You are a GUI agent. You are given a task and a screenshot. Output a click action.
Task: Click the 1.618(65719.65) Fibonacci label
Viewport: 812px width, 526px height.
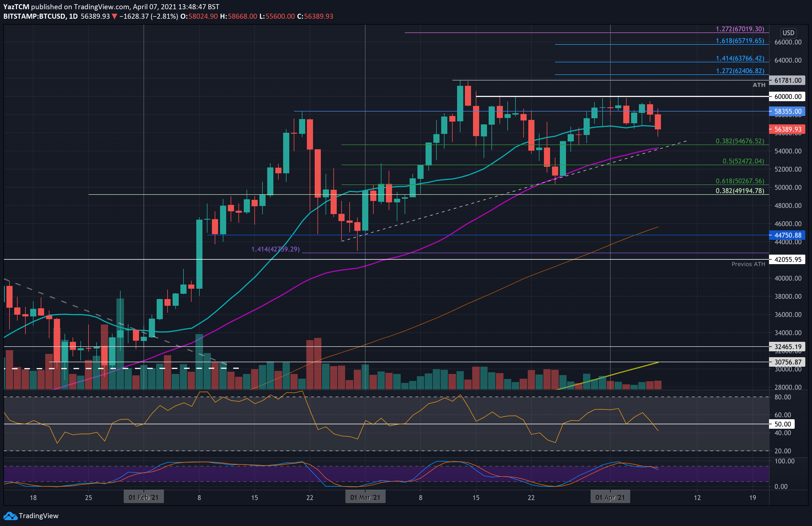click(740, 41)
